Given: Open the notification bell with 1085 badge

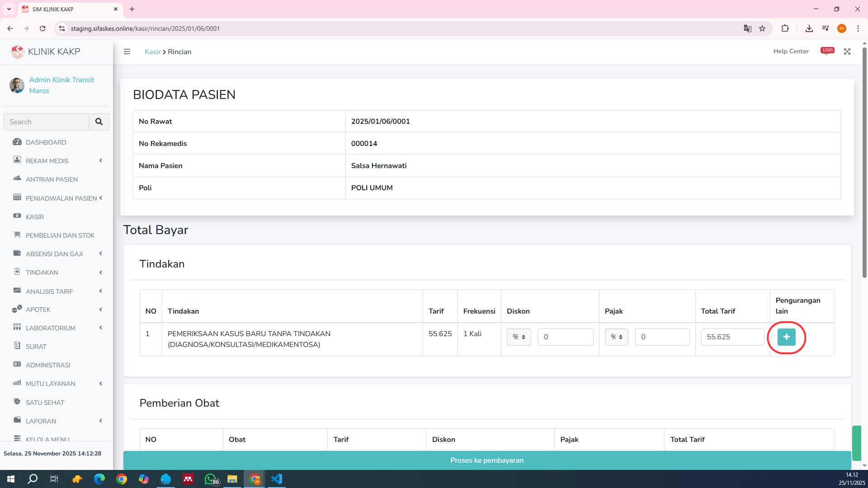Looking at the screenshot, I should click(x=827, y=52).
